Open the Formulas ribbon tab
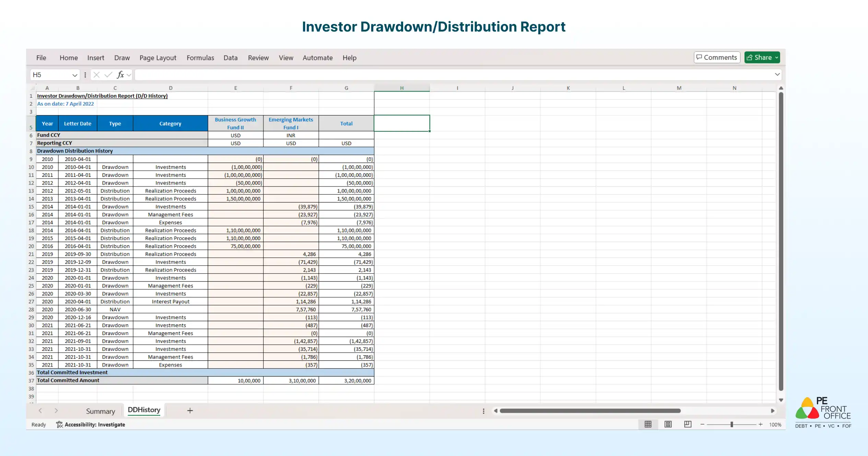The width and height of the screenshot is (868, 456). click(200, 58)
